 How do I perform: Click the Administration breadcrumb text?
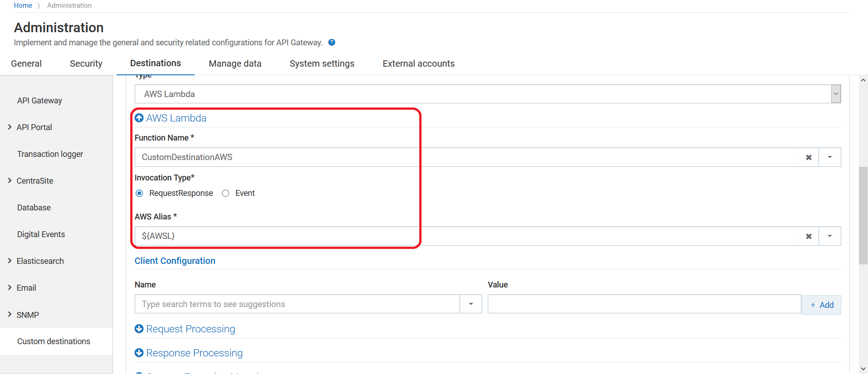[x=69, y=5]
